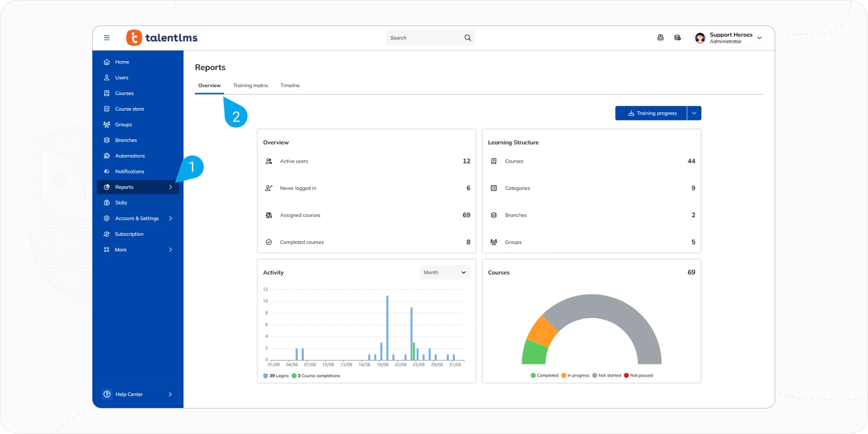Expand the More sidebar chevron

[170, 250]
